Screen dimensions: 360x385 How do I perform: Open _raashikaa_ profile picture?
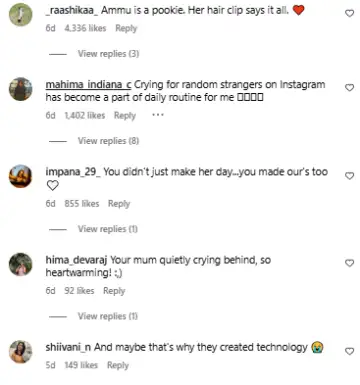[21, 14]
